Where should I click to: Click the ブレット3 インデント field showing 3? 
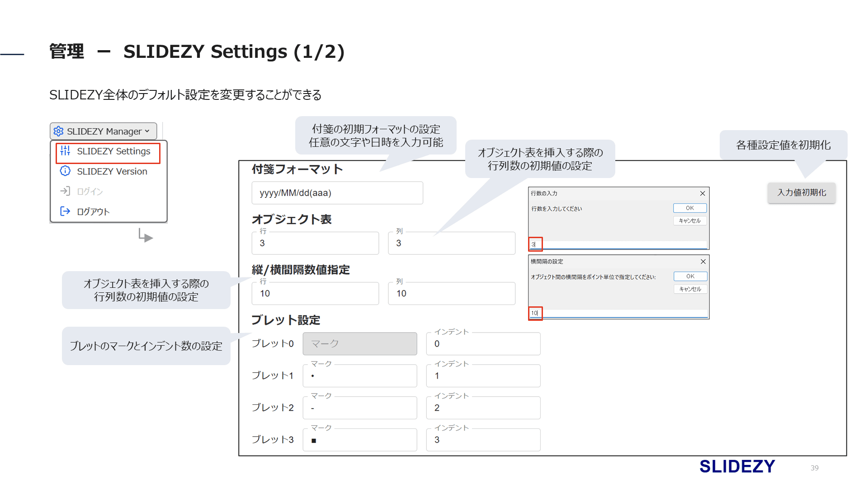tap(483, 440)
